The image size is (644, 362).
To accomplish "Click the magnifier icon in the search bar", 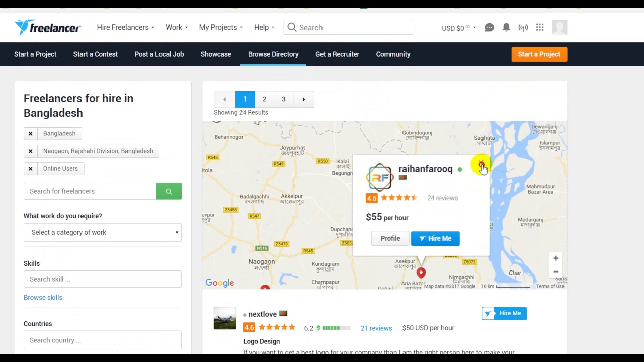I will [292, 27].
